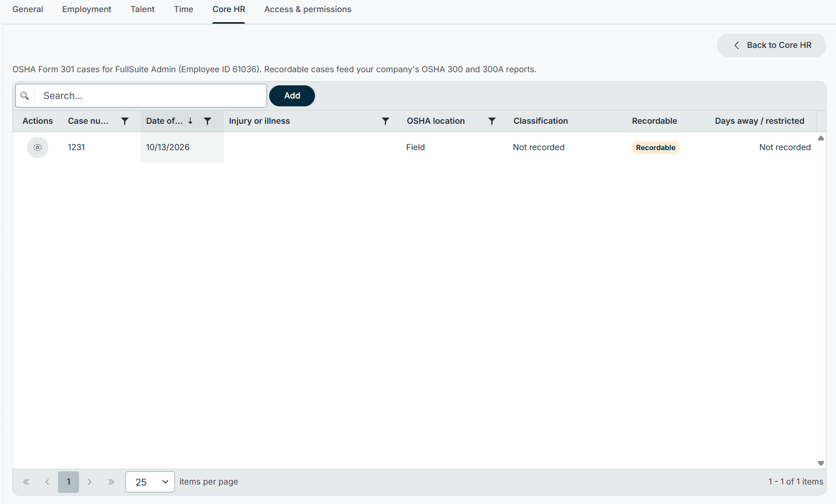
Task: Click the Back to Core HR button
Action: (772, 45)
